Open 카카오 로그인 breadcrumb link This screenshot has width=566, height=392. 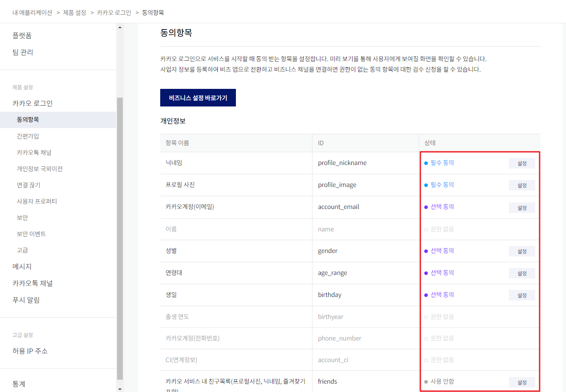(x=114, y=12)
